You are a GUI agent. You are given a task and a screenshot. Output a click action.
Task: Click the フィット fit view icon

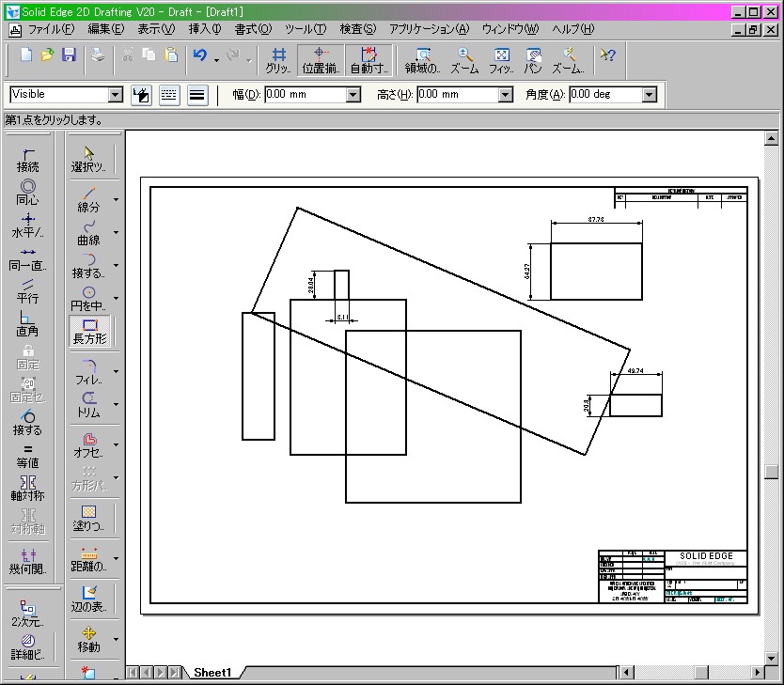(x=501, y=60)
